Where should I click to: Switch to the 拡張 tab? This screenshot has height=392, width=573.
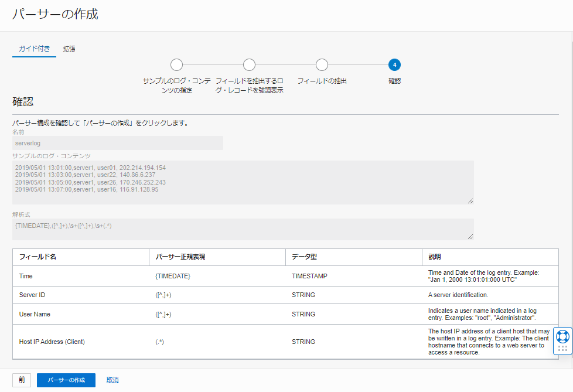point(69,49)
